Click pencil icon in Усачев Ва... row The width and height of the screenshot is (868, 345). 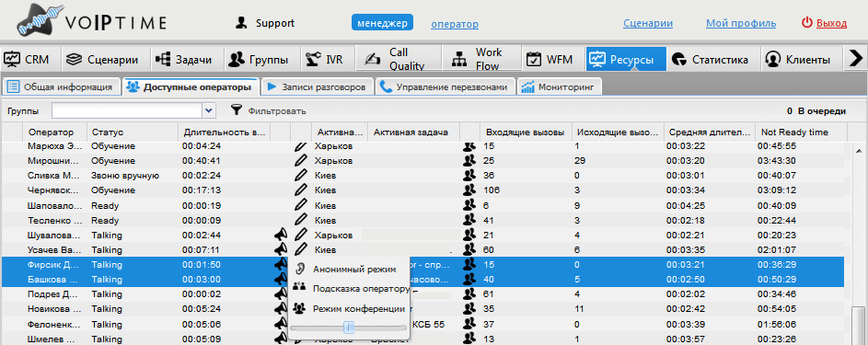300,249
